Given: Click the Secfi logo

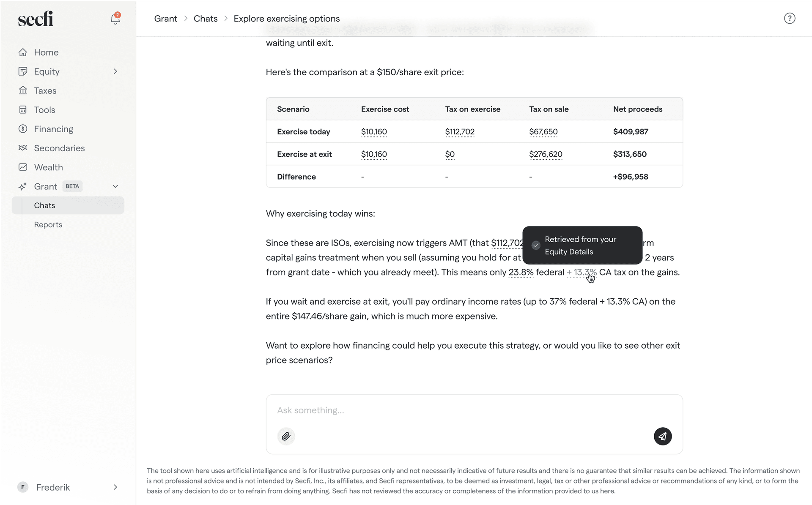Looking at the screenshot, I should [36, 19].
